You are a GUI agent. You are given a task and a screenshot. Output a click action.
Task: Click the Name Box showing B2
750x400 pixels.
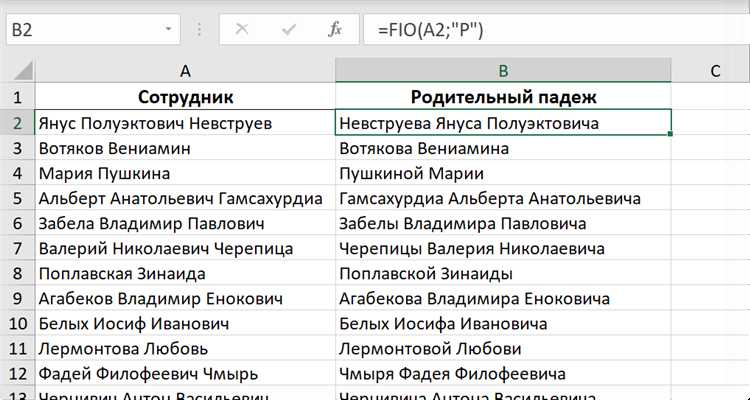coord(93,30)
